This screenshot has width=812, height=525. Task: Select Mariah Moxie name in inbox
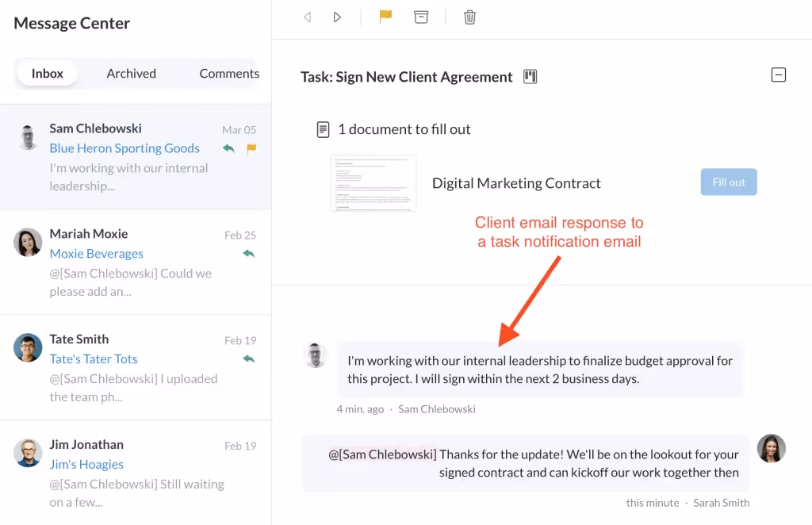[x=89, y=234]
